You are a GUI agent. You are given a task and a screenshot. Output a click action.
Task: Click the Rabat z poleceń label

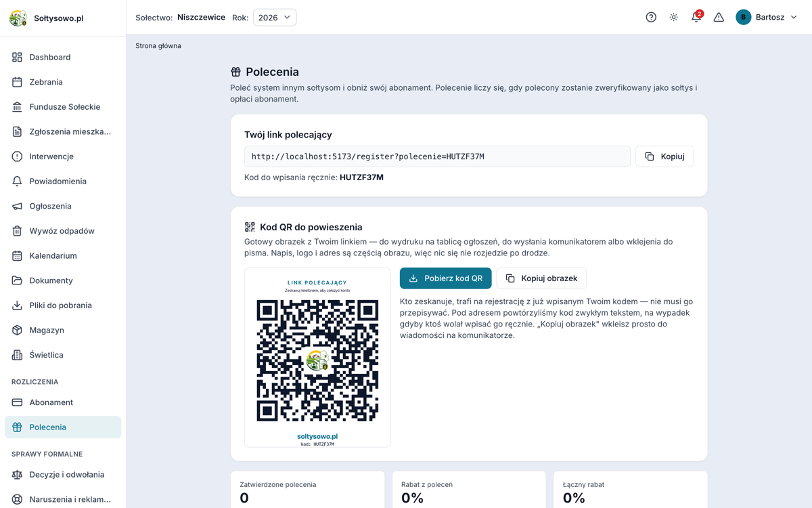coord(427,485)
